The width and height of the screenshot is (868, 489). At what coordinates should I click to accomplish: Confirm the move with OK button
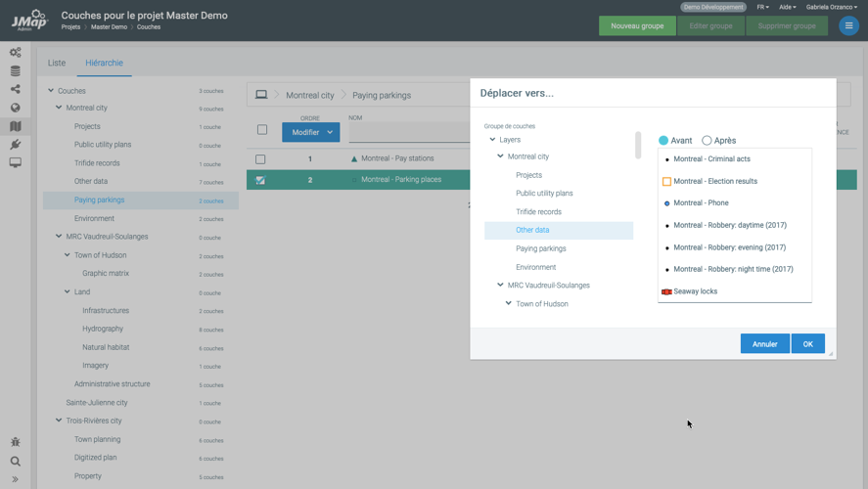(807, 344)
